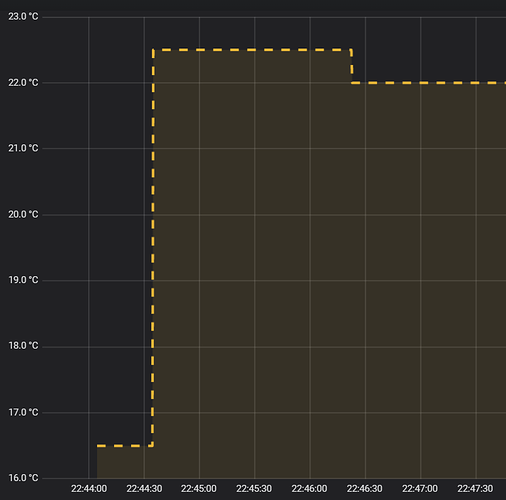The width and height of the screenshot is (506, 500).
Task: Select the 22:46:30 time label
Action: coord(365,489)
